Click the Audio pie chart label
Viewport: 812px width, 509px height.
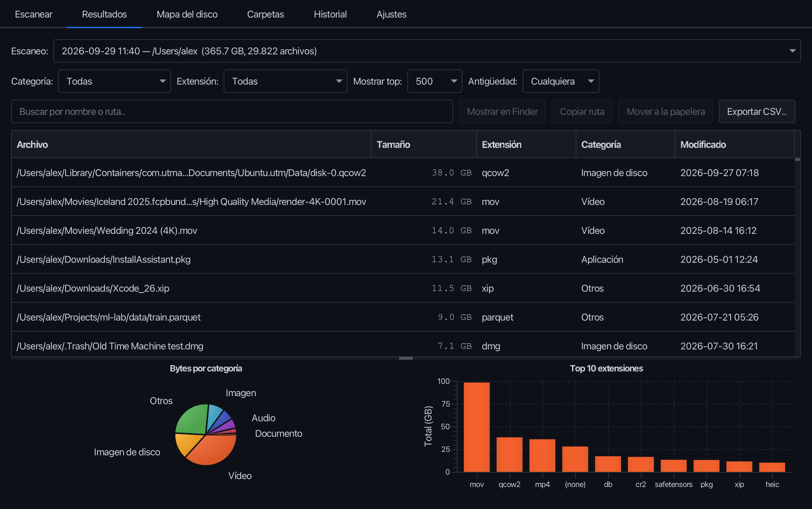(264, 418)
